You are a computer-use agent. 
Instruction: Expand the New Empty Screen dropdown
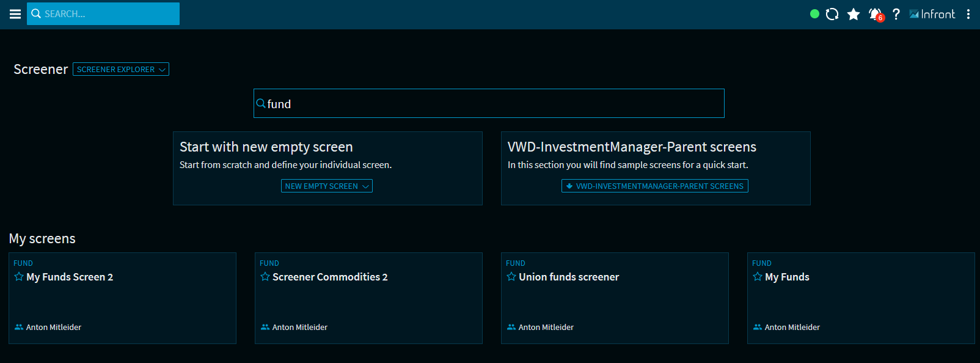click(x=327, y=186)
